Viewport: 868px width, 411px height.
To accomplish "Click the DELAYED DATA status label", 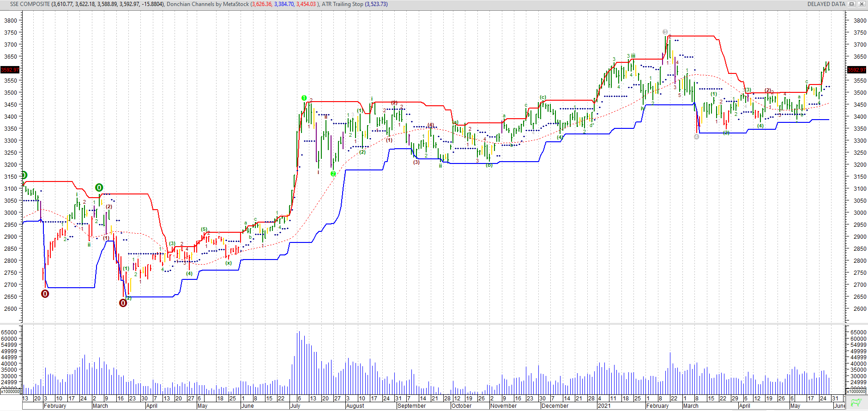I will tap(826, 4).
